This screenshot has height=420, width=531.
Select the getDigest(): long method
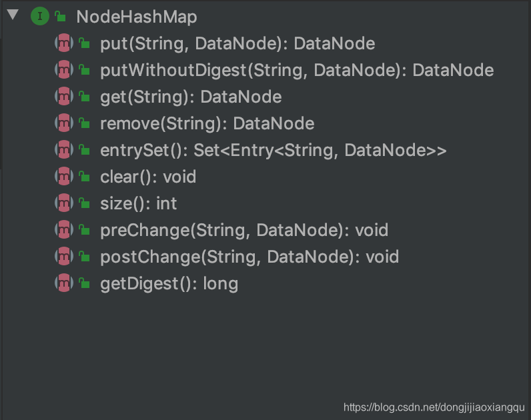169,283
